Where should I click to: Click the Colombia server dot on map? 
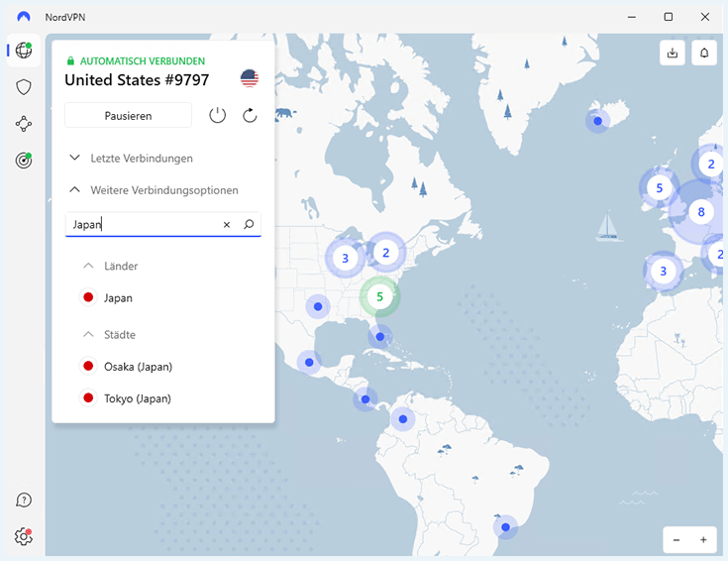tap(403, 419)
